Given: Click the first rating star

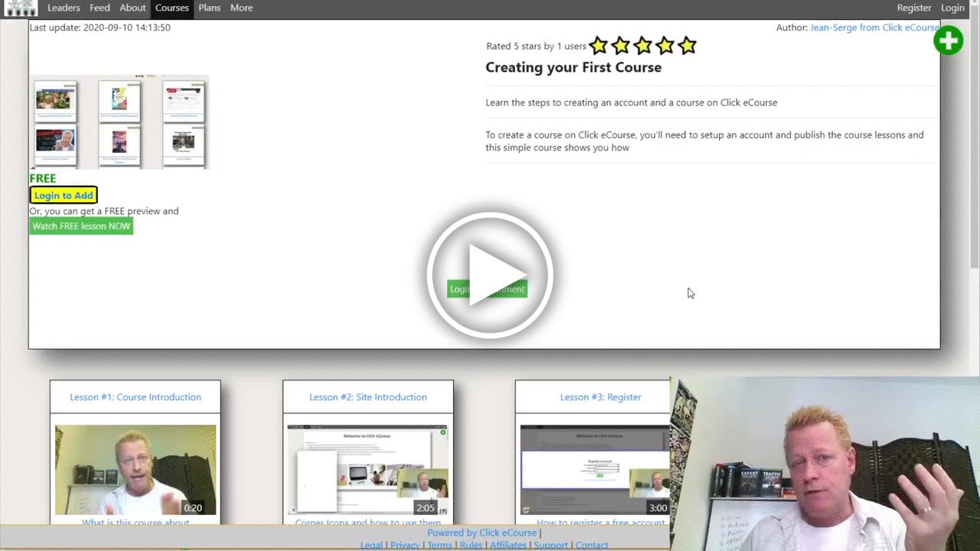Looking at the screenshot, I should tap(598, 46).
